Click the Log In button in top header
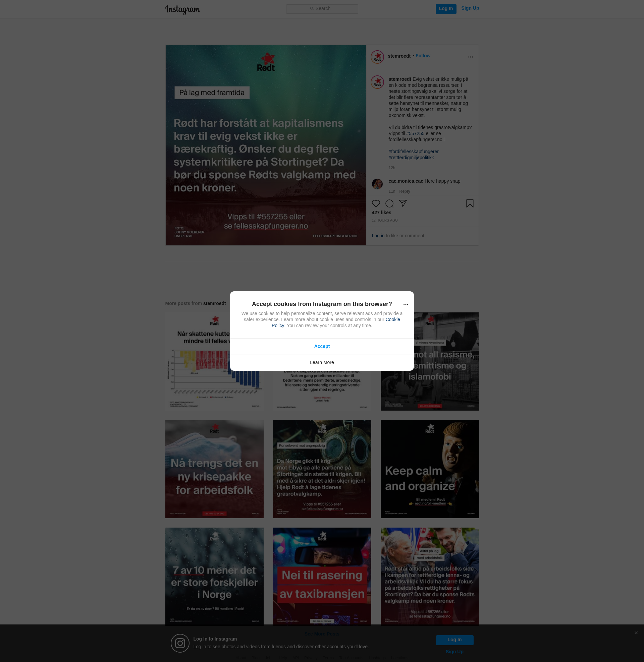 (446, 9)
